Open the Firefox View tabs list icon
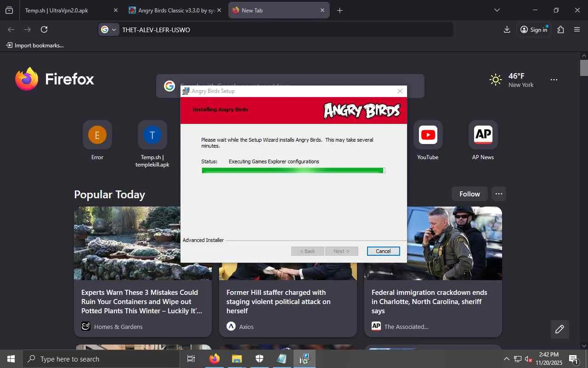The image size is (588, 368). (x=9, y=10)
